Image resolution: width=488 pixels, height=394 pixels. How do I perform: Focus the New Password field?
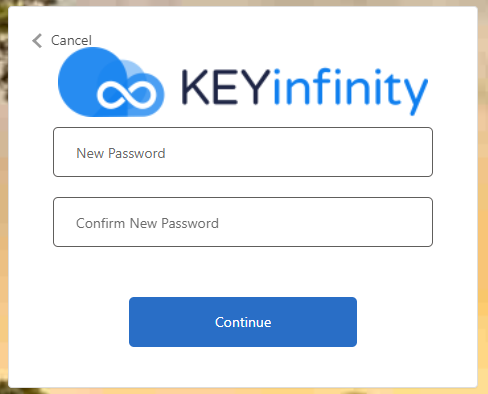click(243, 152)
